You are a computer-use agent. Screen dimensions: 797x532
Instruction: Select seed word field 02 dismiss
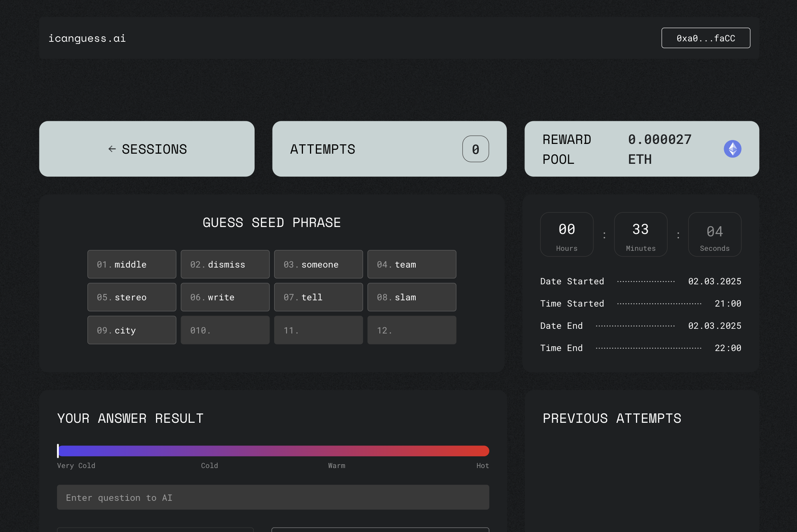(x=225, y=264)
